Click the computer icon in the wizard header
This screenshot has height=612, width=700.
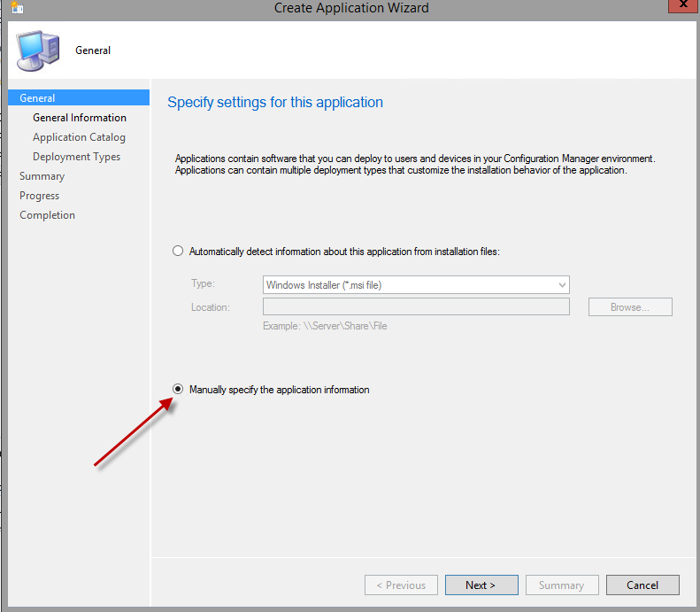pos(38,50)
